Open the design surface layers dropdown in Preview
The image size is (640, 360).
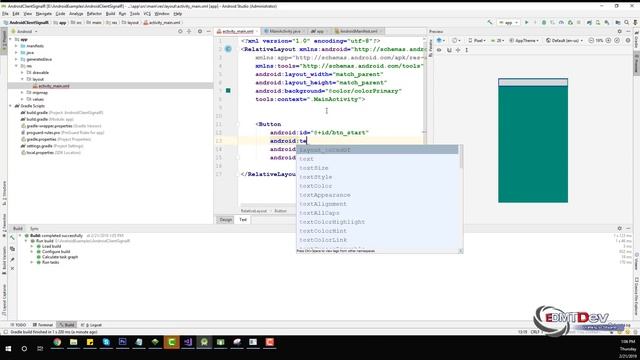440,40
